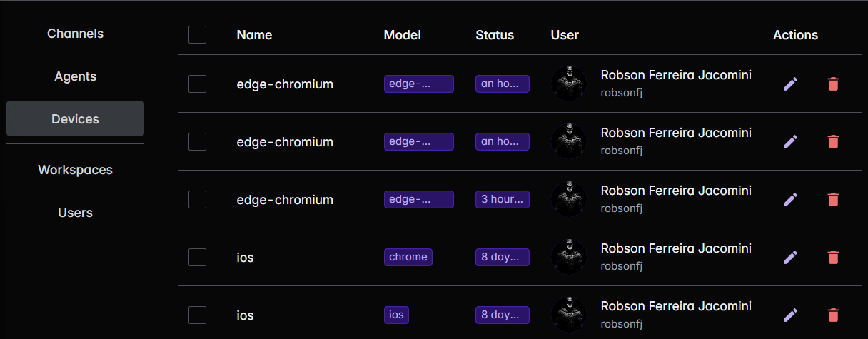868x339 pixels.
Task: Tick the checkbox on the last ios row
Action: [x=197, y=315]
